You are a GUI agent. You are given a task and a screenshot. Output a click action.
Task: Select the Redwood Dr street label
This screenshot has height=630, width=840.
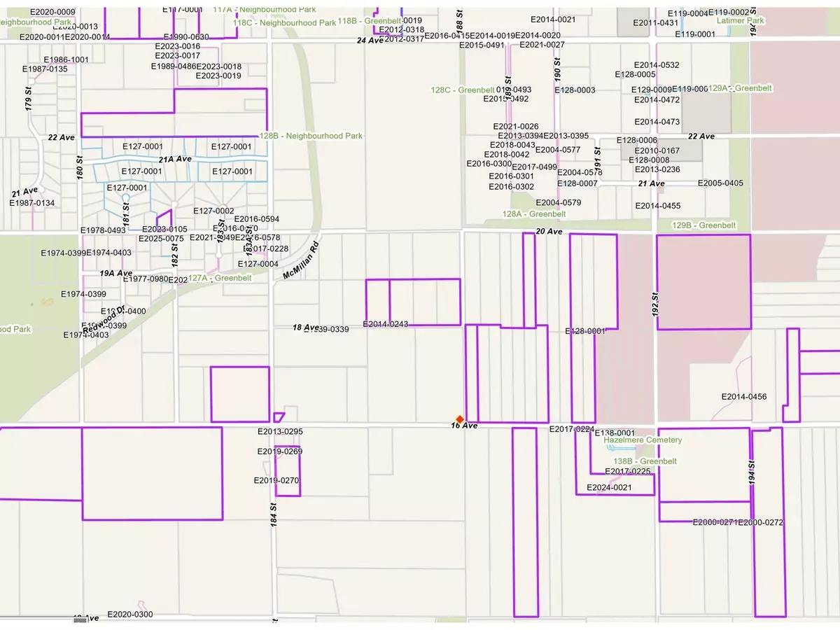click(104, 318)
